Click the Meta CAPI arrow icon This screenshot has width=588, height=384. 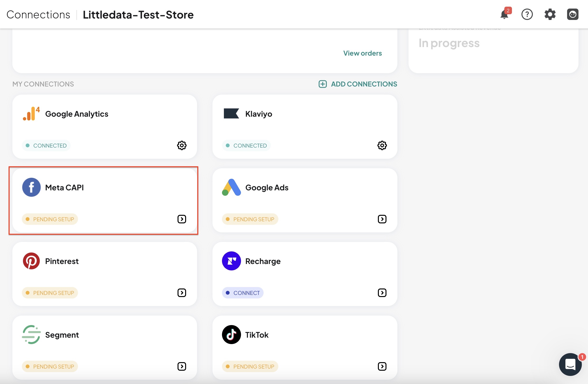pyautogui.click(x=182, y=219)
